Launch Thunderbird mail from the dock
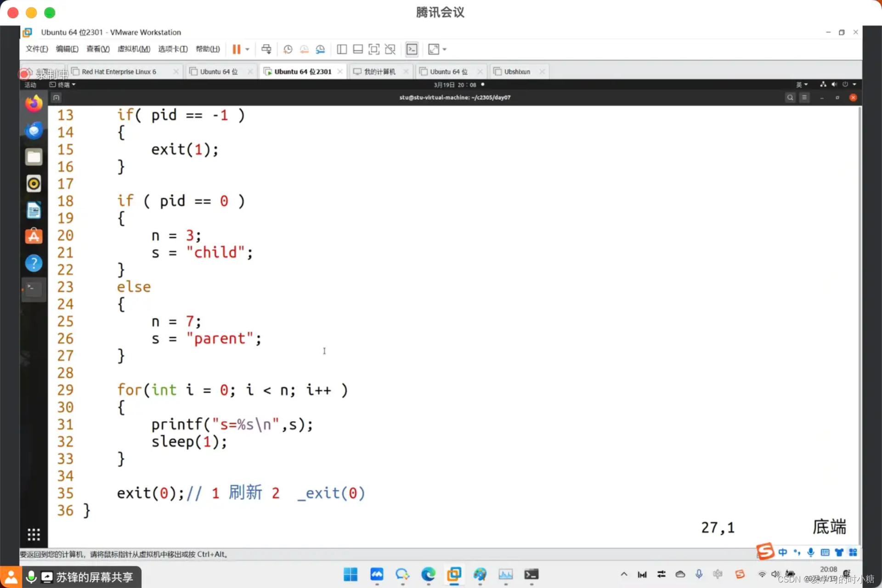The width and height of the screenshot is (882, 588). 34,130
